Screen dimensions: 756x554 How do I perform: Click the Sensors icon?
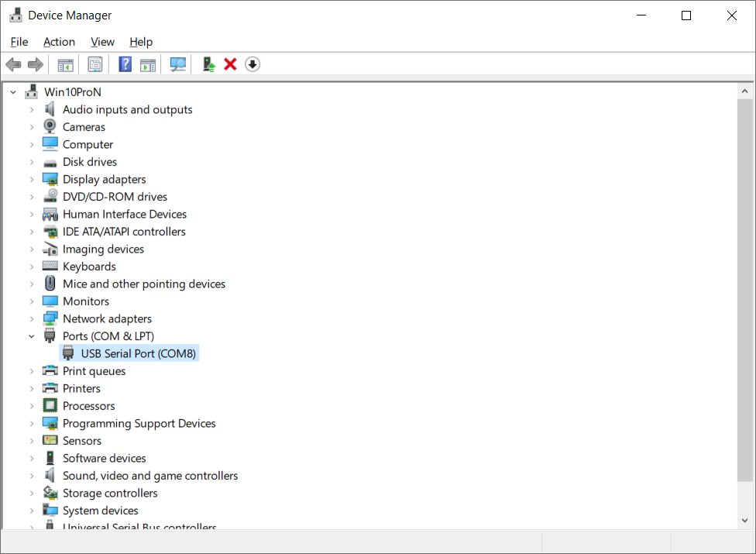point(50,440)
